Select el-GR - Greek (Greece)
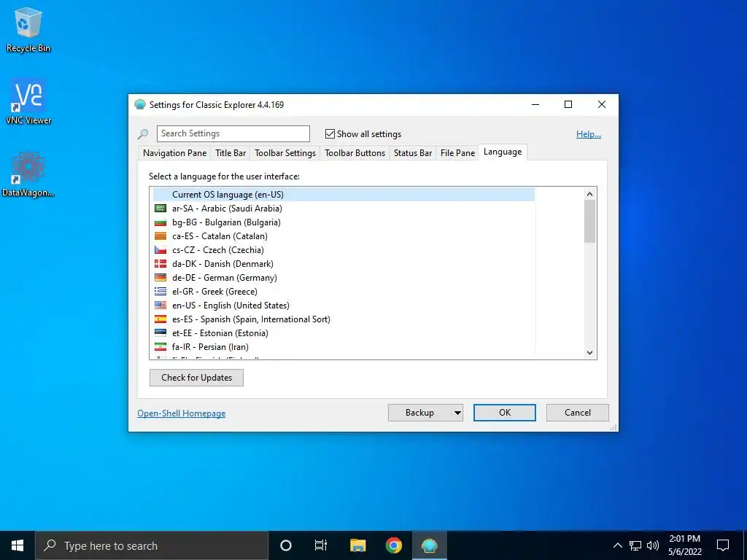This screenshot has width=747, height=560. [344, 292]
